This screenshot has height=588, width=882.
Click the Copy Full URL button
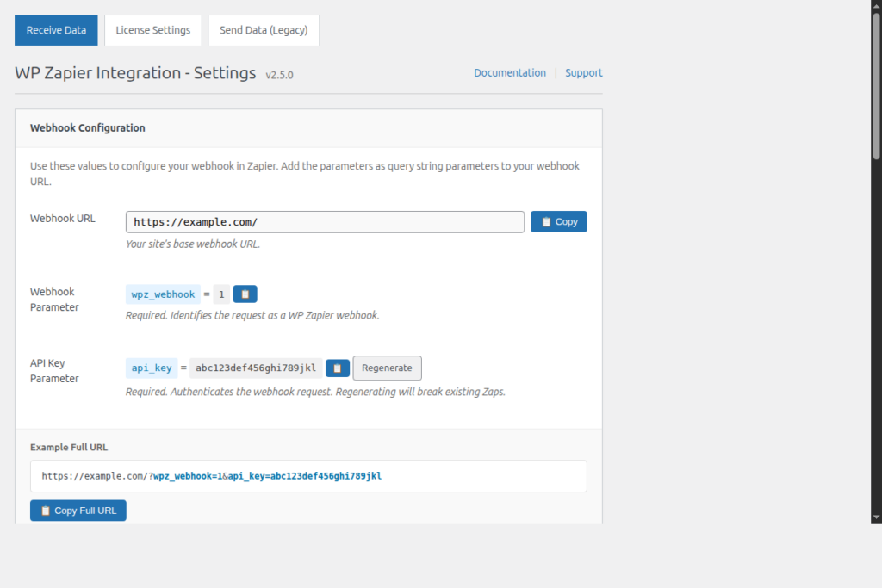click(x=78, y=511)
